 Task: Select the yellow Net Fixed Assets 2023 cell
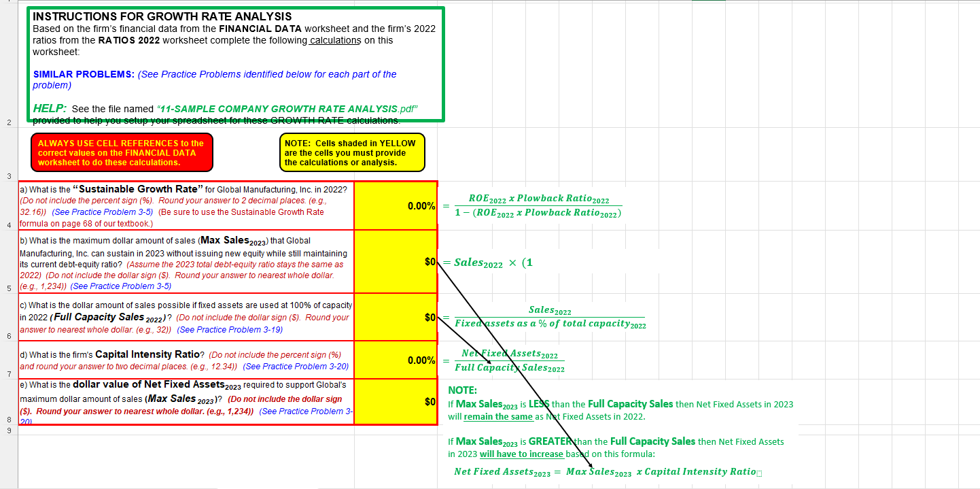click(x=395, y=401)
